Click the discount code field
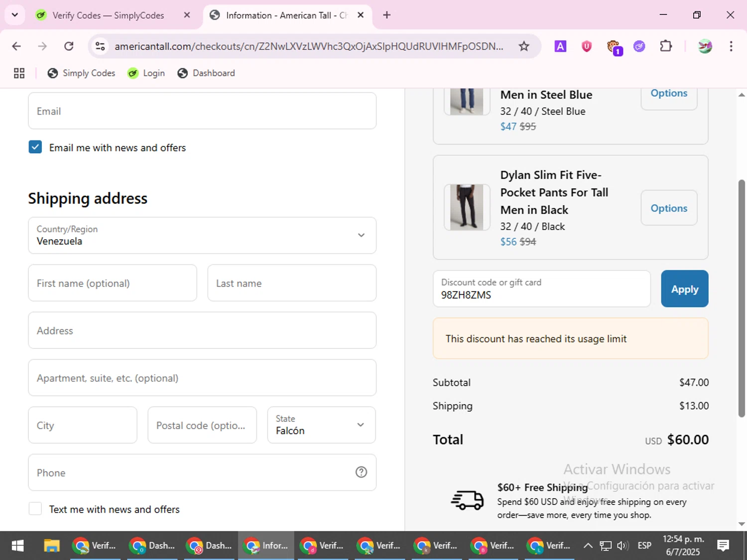This screenshot has width=747, height=560. pyautogui.click(x=542, y=289)
